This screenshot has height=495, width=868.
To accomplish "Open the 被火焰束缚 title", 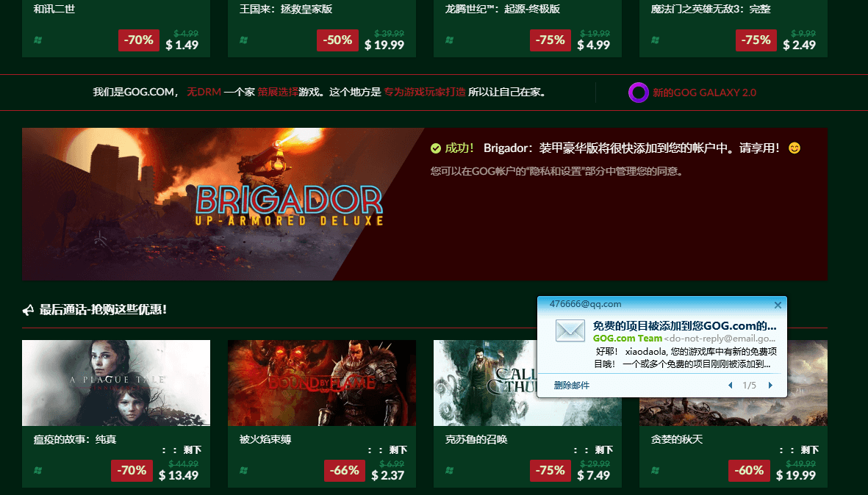I will tap(265, 439).
